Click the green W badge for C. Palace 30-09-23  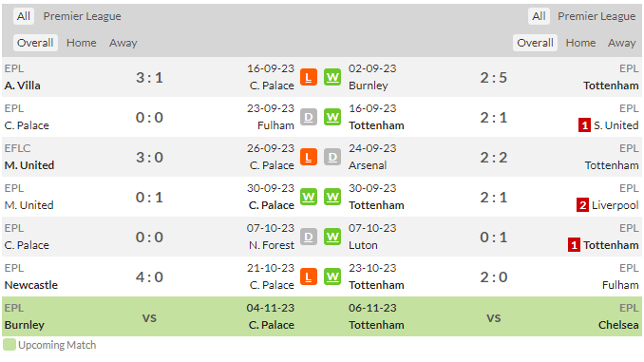click(x=309, y=197)
